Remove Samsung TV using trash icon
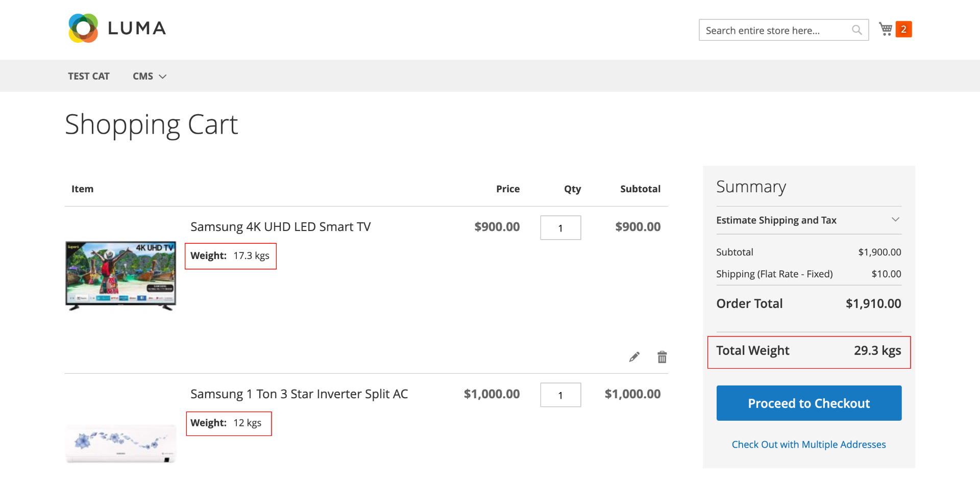The height and width of the screenshot is (488, 980). [x=662, y=357]
